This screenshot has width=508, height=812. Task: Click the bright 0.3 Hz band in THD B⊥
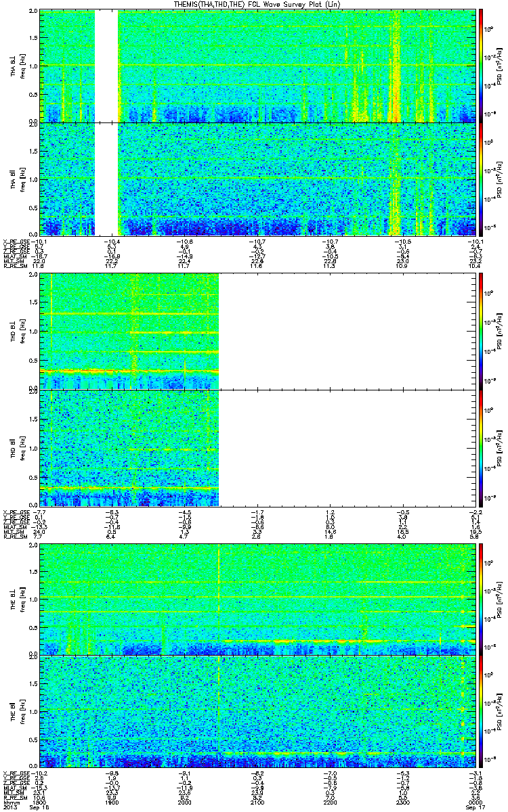point(129,371)
